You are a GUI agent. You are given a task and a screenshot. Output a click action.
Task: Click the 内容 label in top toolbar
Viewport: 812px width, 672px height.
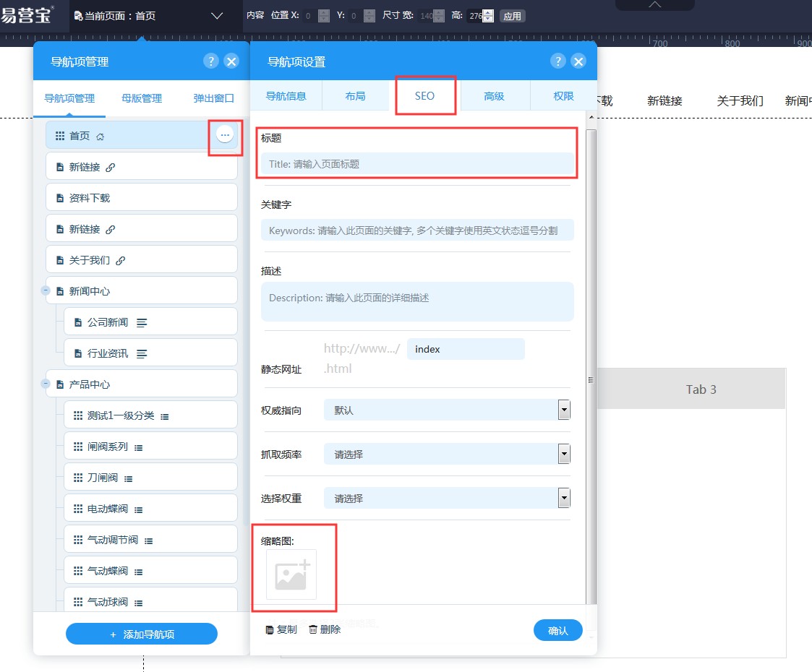click(x=255, y=15)
